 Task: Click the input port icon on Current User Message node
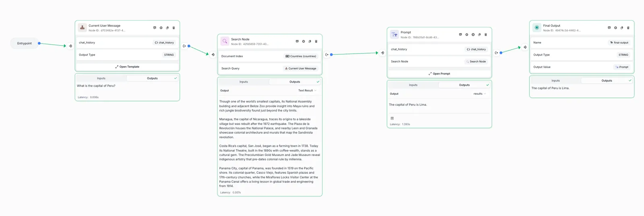click(70, 46)
